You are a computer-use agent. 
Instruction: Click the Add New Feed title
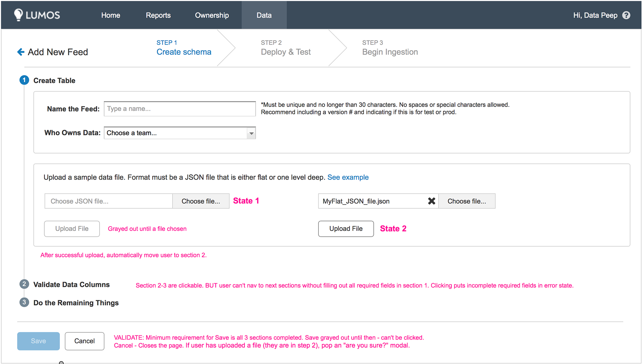(58, 52)
